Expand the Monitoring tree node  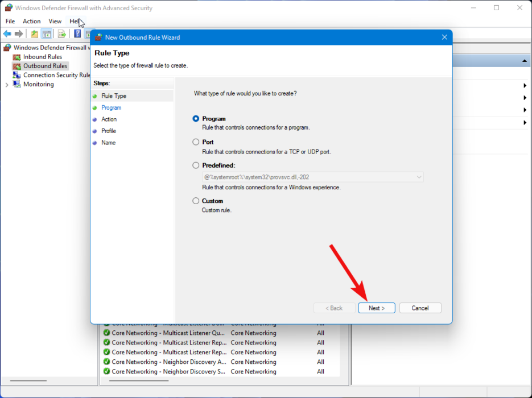pos(7,85)
